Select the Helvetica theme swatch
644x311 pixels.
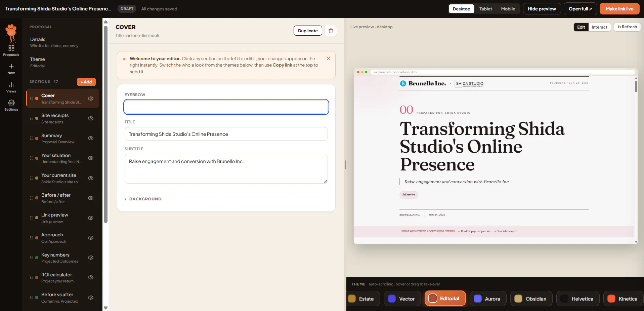(578, 299)
